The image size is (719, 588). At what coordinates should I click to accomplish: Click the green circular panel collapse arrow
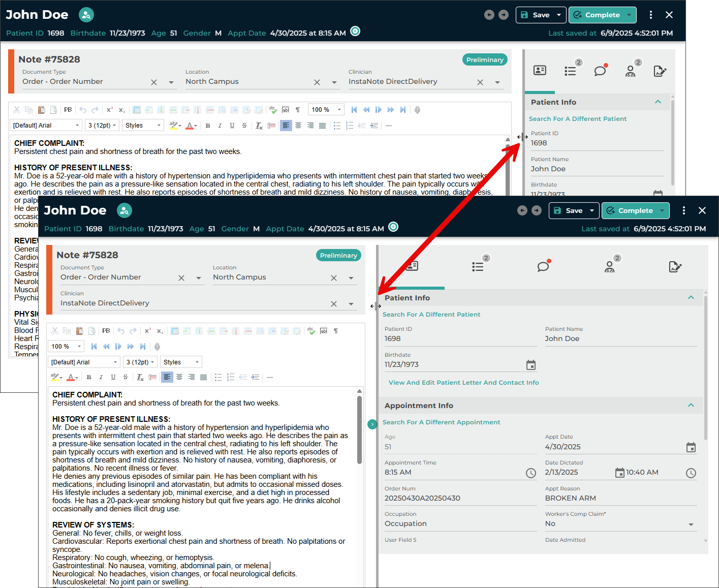tap(372, 424)
